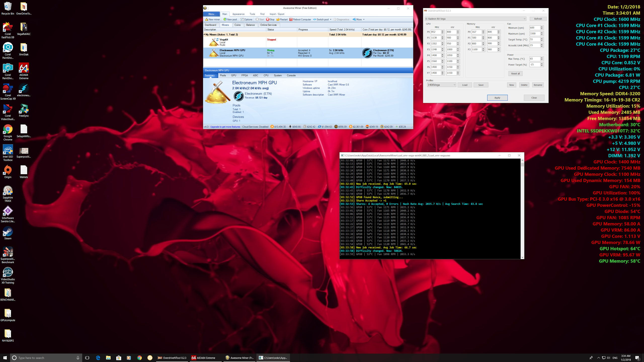
Task: Click the Memory P3 MHz field showing 1100
Action: tap(476, 50)
